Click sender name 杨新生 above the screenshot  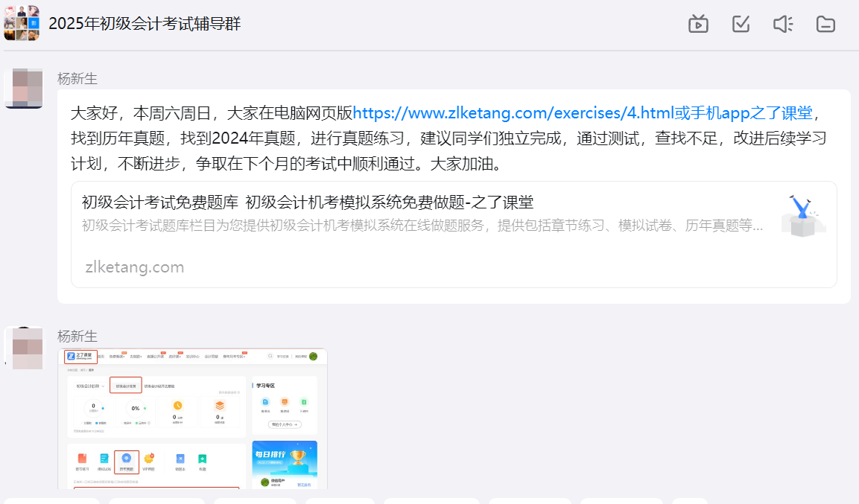pyautogui.click(x=77, y=336)
